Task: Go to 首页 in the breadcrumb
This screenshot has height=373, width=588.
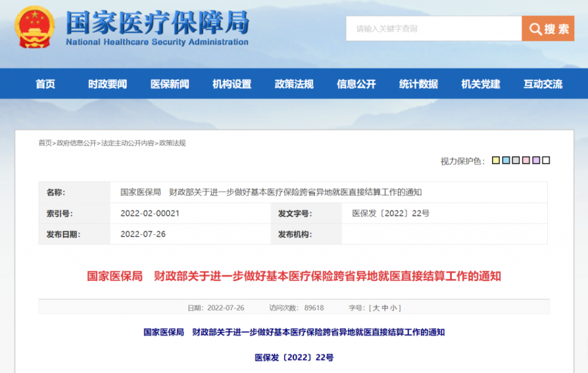Action: pyautogui.click(x=45, y=143)
